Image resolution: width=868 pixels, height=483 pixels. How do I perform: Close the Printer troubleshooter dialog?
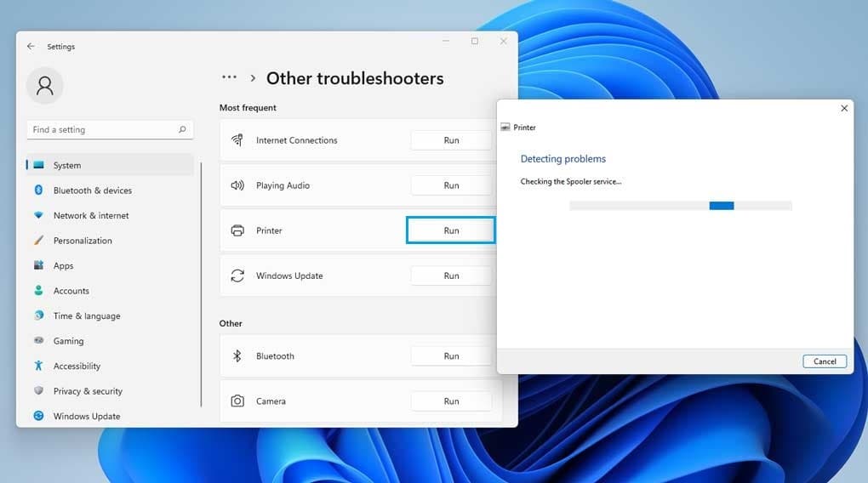click(x=844, y=109)
